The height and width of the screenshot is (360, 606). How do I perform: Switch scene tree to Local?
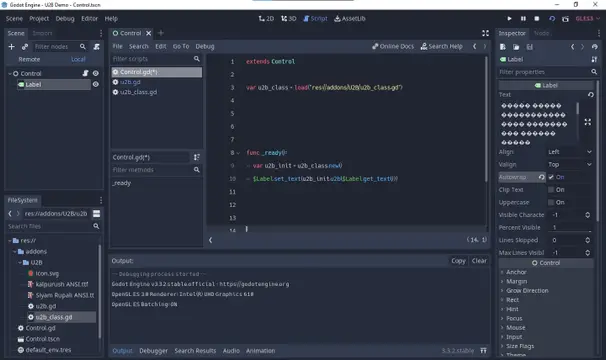coord(78,60)
